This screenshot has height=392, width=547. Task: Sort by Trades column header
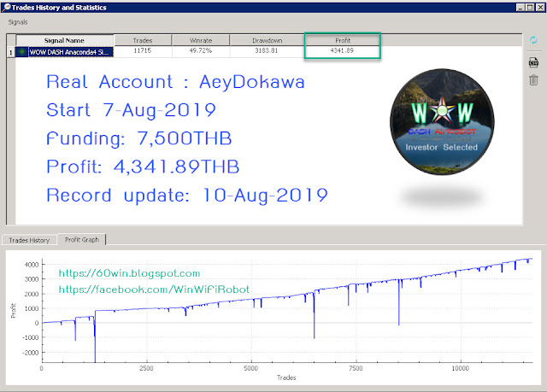coord(143,40)
